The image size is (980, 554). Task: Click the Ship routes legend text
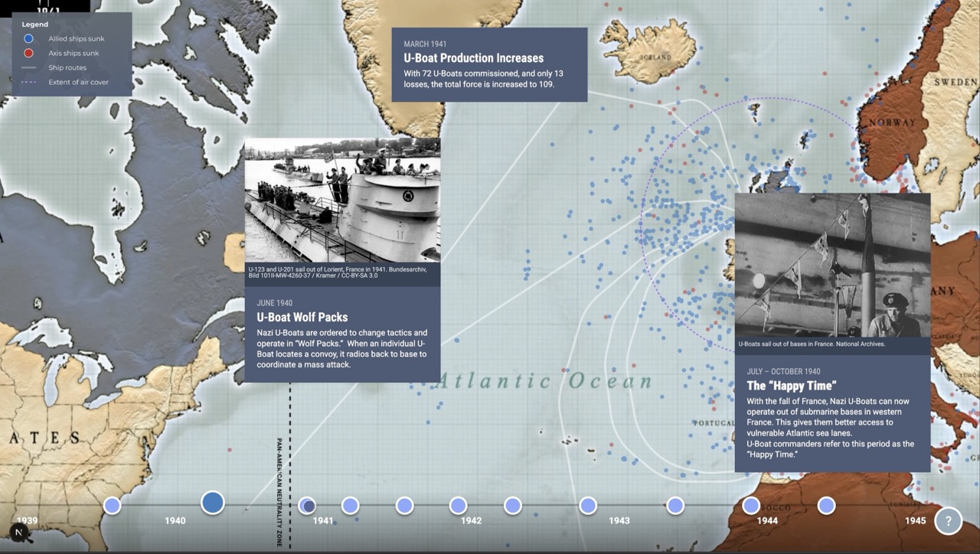coord(67,67)
